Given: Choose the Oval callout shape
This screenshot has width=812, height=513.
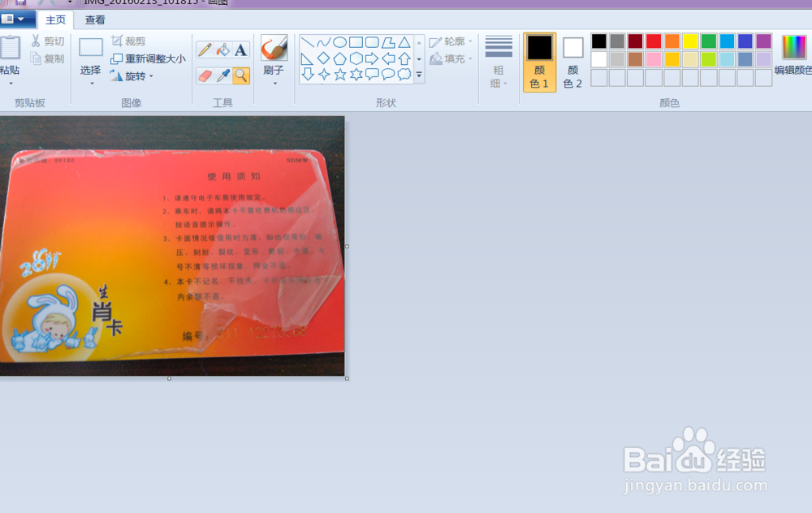Looking at the screenshot, I should click(388, 75).
